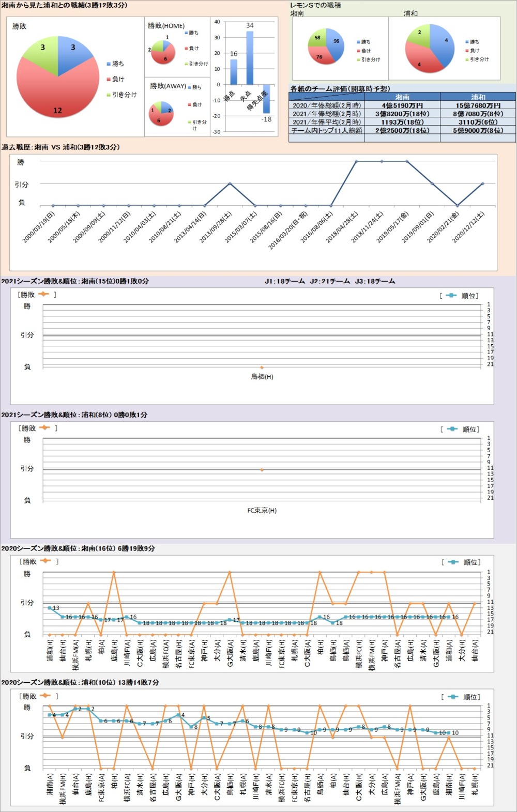Image resolution: width=517 pixels, height=812 pixels.
Task: Click date label 2013/09/28(土) on history chart
Action: click(x=216, y=226)
